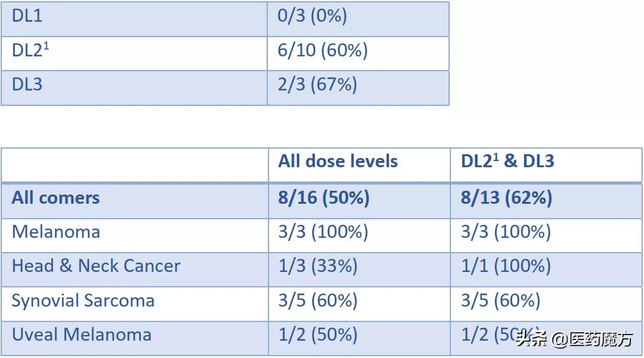Click the 头条 @医药魔方 watermark
The width and height of the screenshot is (644, 358).
pos(575,339)
